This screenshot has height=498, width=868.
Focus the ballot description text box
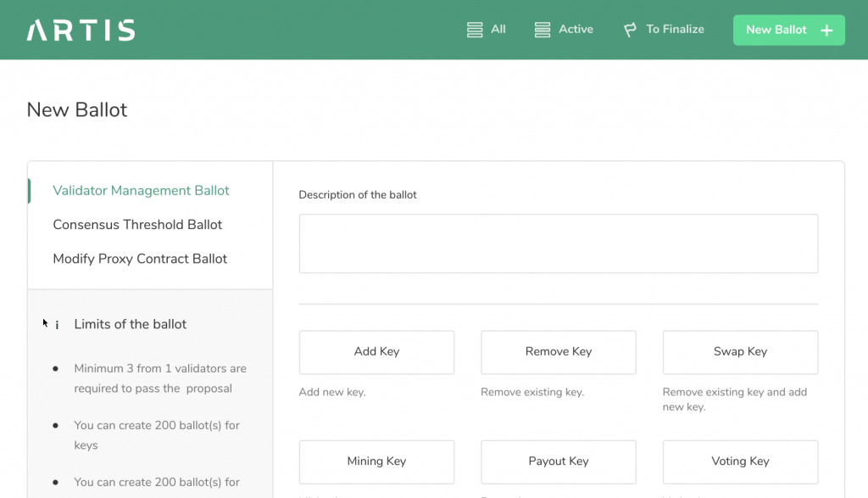[559, 243]
